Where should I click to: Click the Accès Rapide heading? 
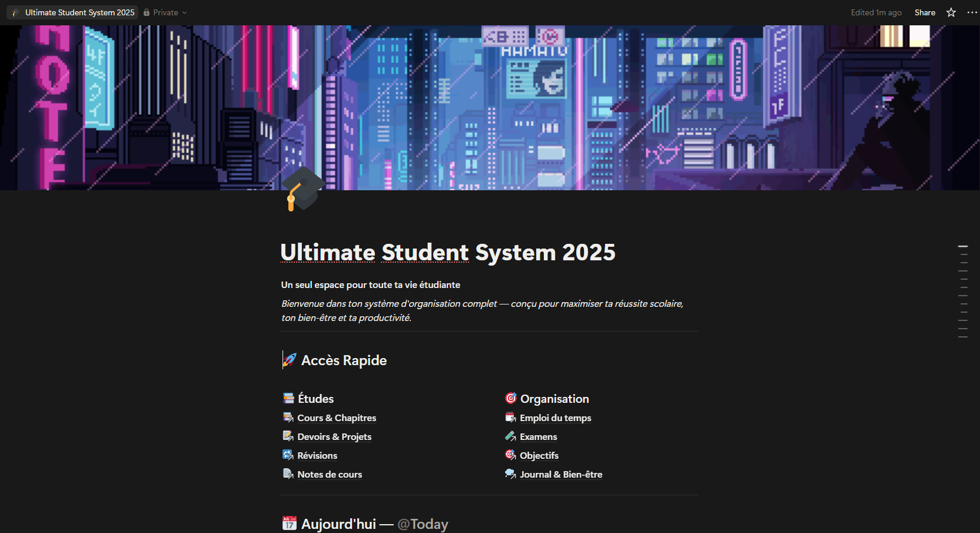pyautogui.click(x=344, y=360)
